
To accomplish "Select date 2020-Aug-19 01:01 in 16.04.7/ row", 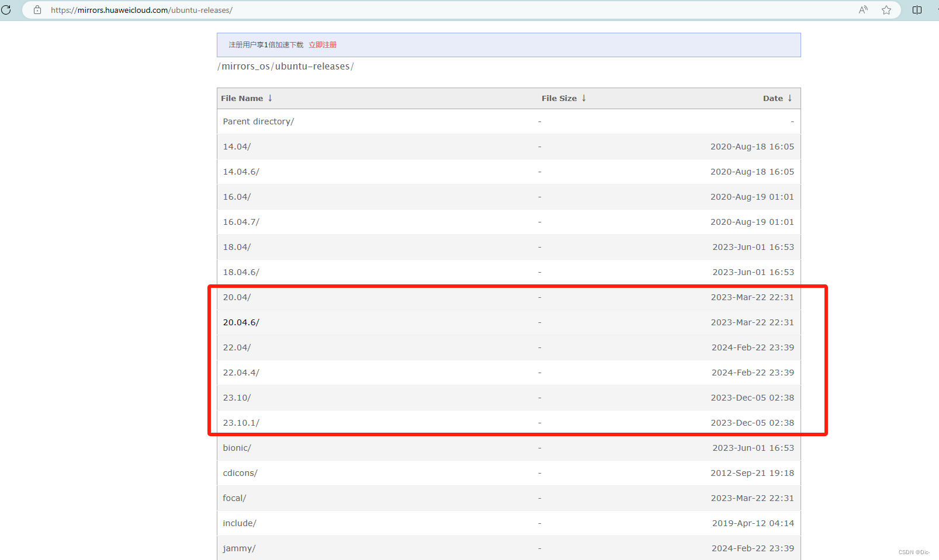I will 753,222.
